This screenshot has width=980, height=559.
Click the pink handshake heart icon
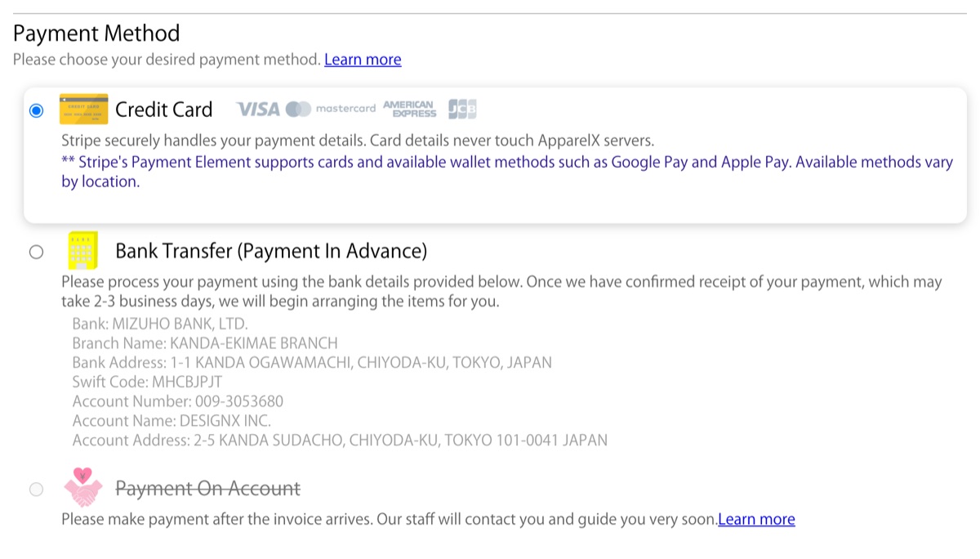(83, 488)
